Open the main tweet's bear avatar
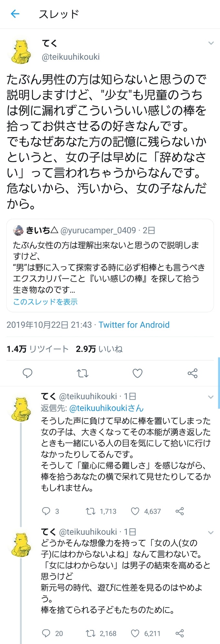220x644 pixels. pyautogui.click(x=21, y=52)
